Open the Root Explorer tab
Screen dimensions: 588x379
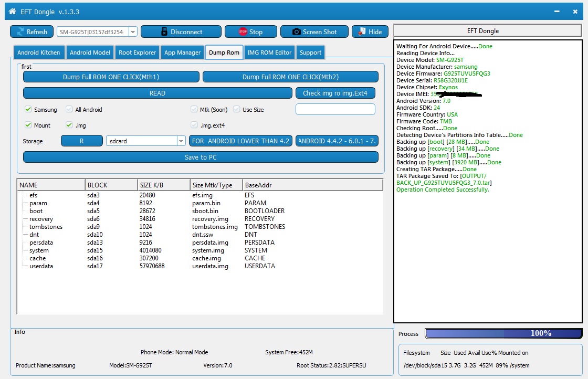[137, 52]
